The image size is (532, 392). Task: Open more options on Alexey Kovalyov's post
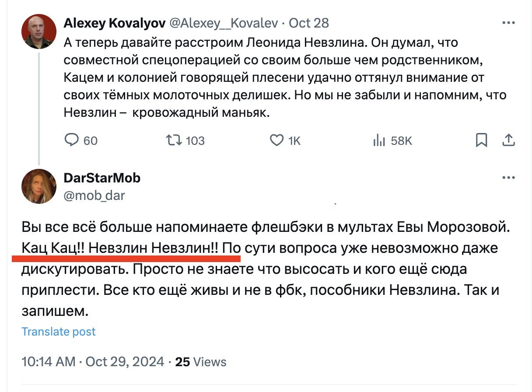pyautogui.click(x=508, y=23)
